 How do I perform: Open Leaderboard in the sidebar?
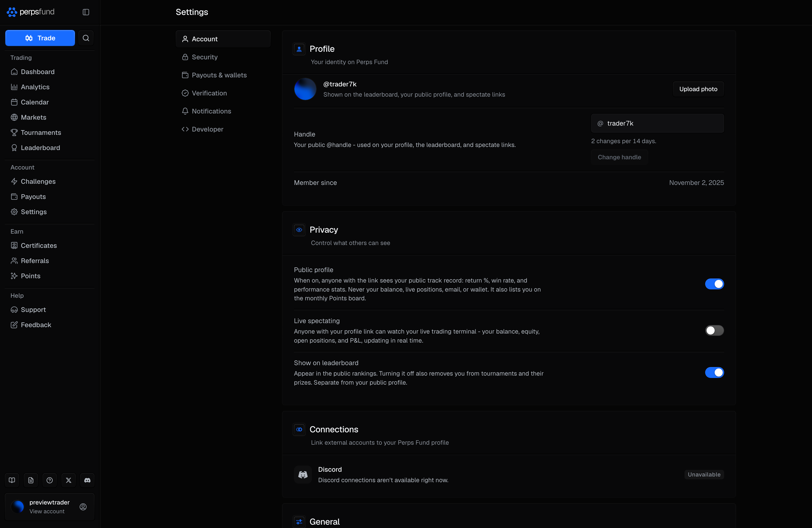[49, 148]
